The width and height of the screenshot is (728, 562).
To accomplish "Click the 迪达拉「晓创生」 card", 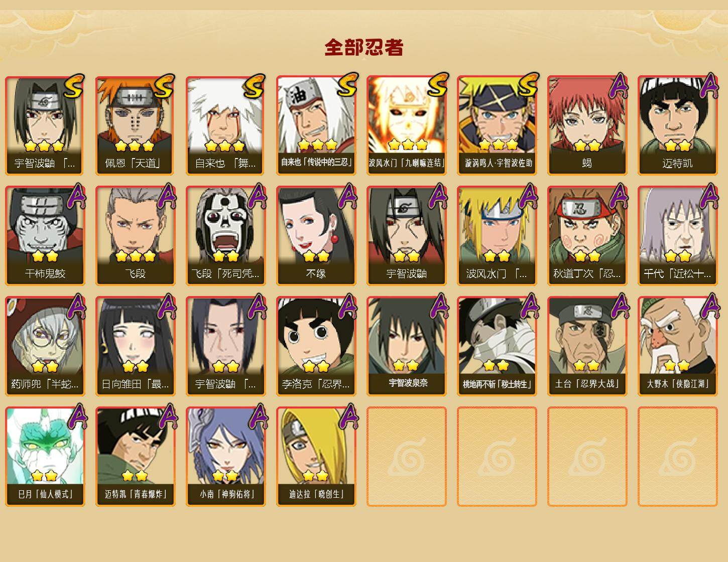I will [316, 457].
